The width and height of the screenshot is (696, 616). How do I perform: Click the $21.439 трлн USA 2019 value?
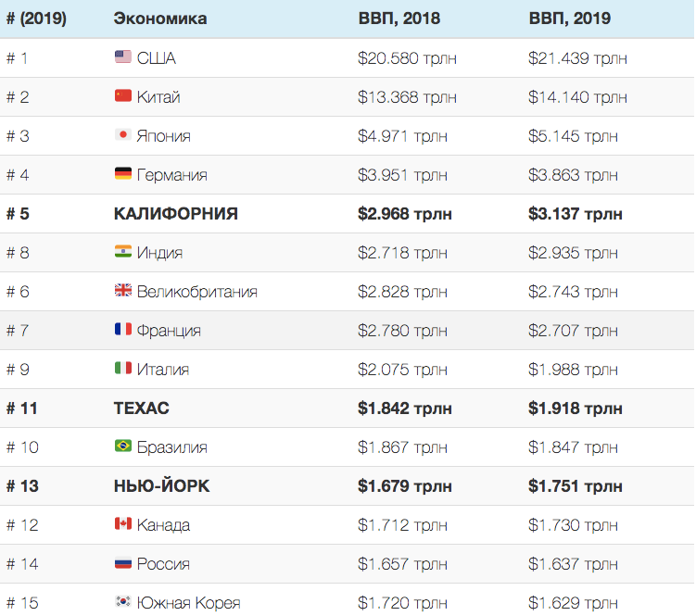[577, 58]
